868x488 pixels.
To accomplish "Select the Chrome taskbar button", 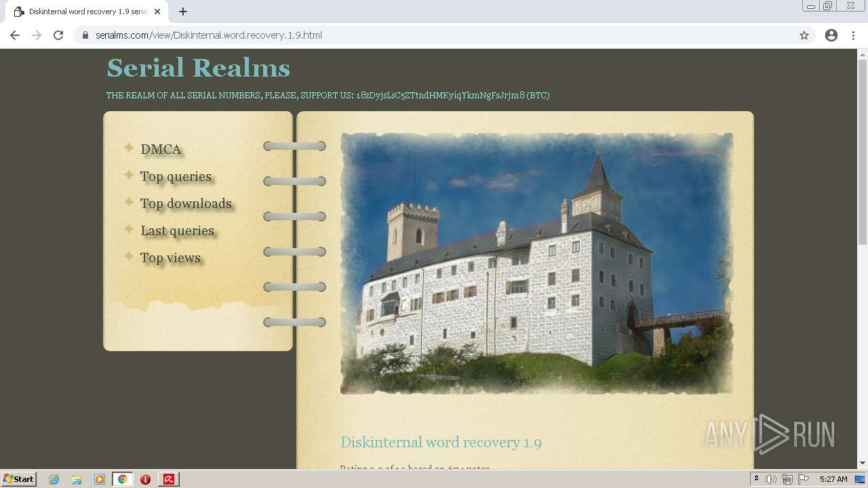I will pos(123,479).
